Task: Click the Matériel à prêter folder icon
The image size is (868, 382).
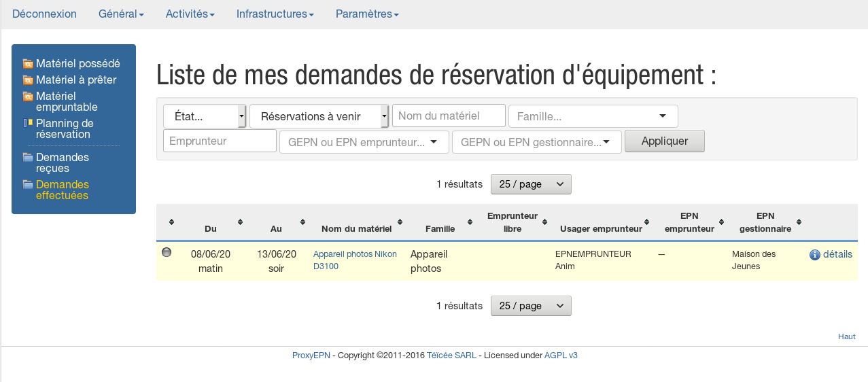Action: pos(28,80)
